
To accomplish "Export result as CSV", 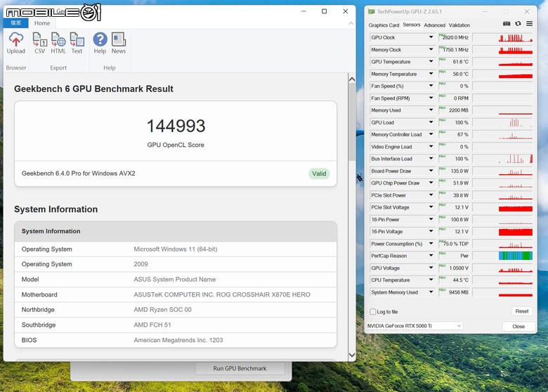I will tap(39, 43).
